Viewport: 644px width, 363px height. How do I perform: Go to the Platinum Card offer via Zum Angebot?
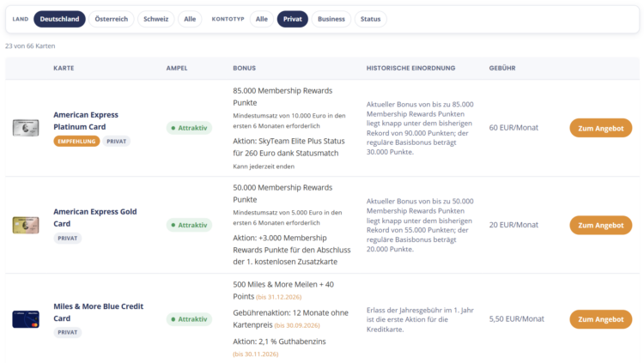(600, 128)
